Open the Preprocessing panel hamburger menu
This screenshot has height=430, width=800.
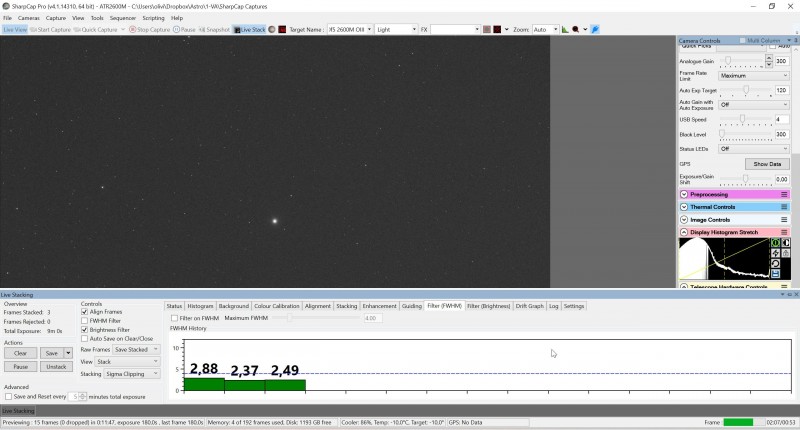(784, 194)
